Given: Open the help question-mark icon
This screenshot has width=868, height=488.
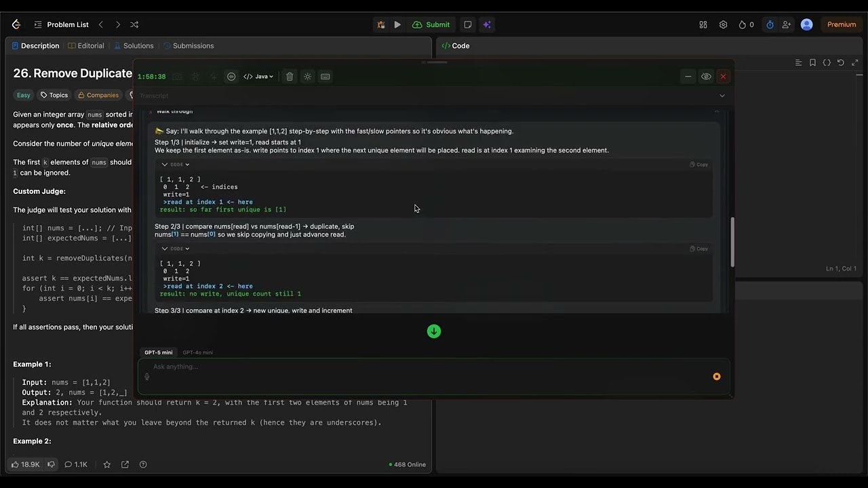Looking at the screenshot, I should click(x=143, y=464).
